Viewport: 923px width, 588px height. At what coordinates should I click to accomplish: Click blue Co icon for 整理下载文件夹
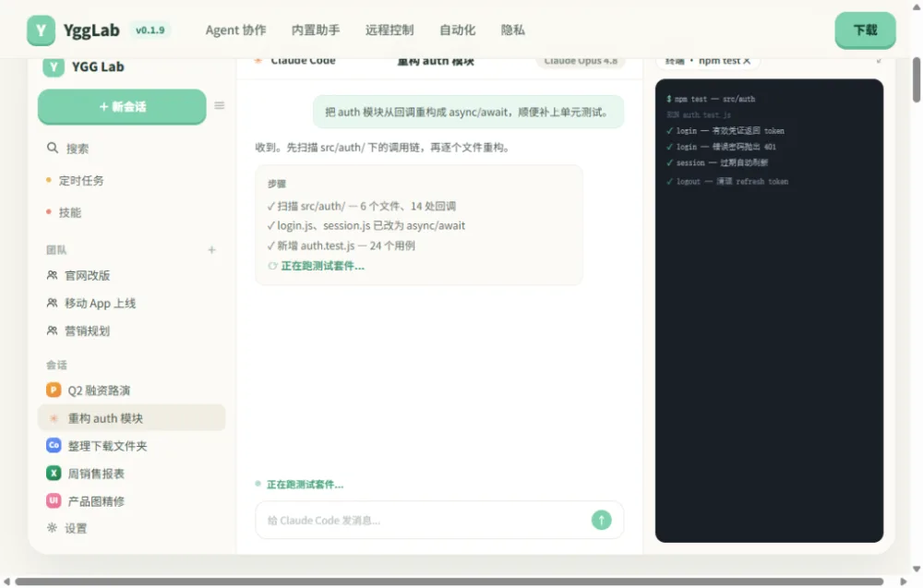(54, 445)
